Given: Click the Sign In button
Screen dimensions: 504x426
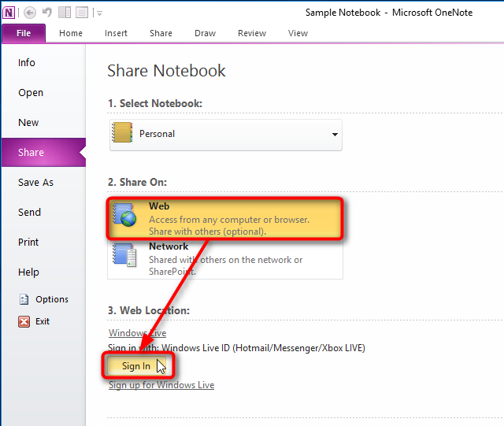Looking at the screenshot, I should [x=136, y=366].
